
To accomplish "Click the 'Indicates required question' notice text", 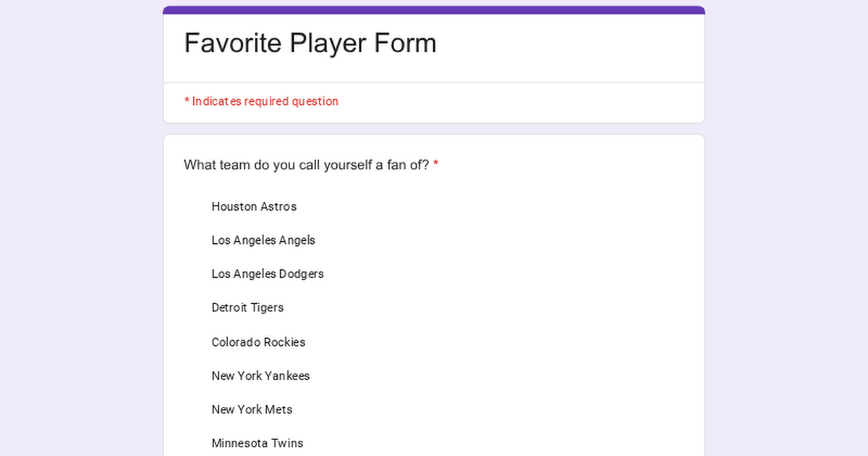I will point(265,101).
